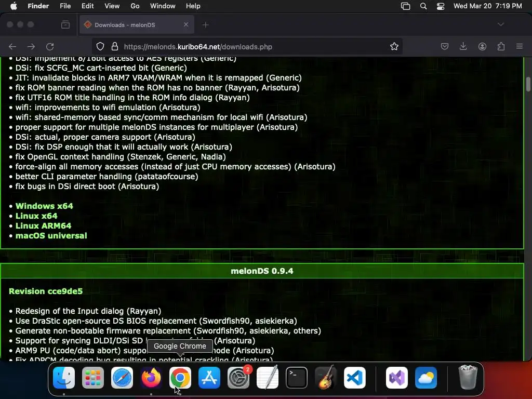532x399 pixels.
Task: Open Launchpad in the Dock
Action: pos(93,378)
